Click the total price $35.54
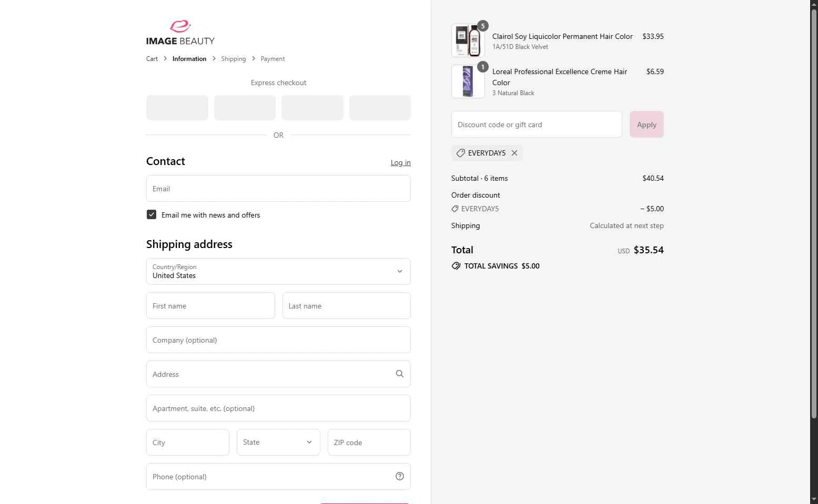 click(x=649, y=250)
